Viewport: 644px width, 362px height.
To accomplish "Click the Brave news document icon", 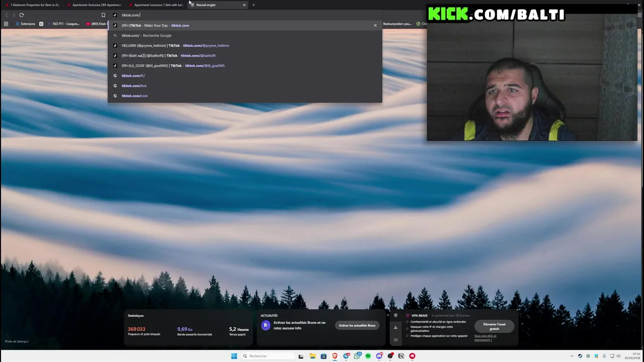I will (x=266, y=325).
